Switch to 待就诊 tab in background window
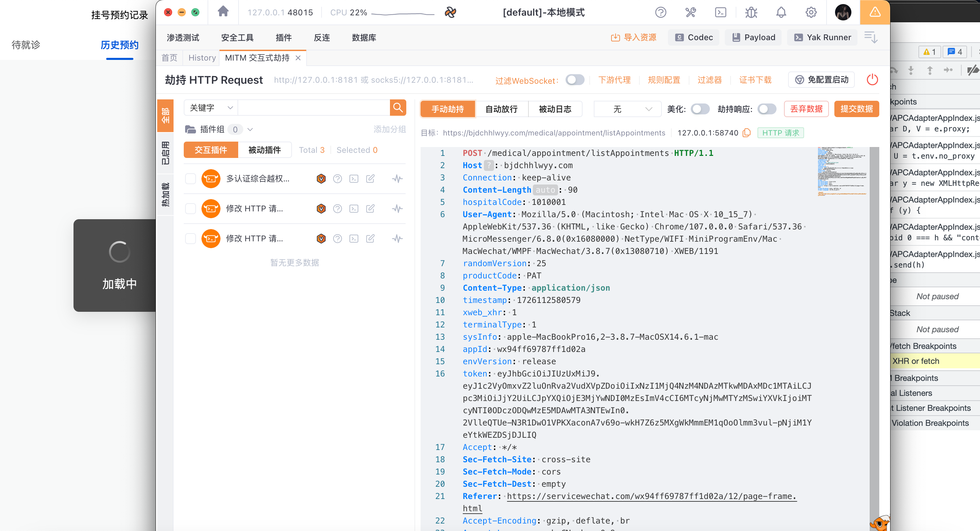The width and height of the screenshot is (980, 531). pos(26,45)
